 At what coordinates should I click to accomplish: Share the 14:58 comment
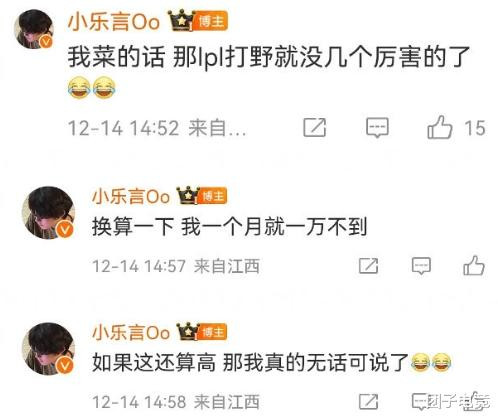[368, 402]
